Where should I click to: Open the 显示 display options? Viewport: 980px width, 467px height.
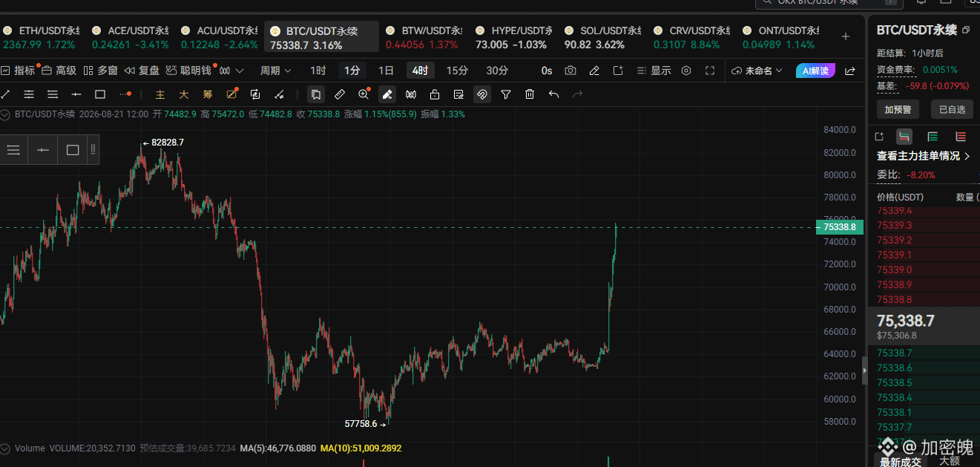pyautogui.click(x=654, y=71)
